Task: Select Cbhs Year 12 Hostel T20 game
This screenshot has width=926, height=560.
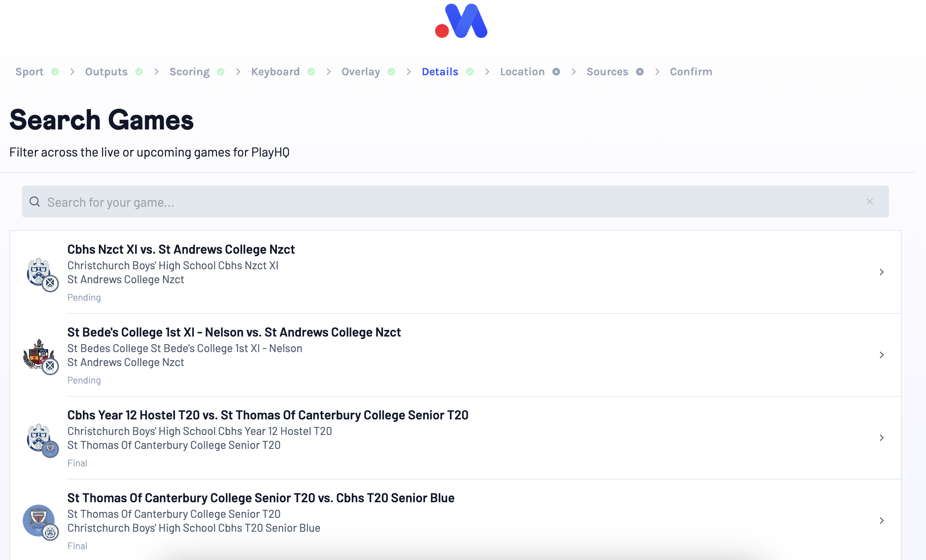Action: click(x=455, y=438)
